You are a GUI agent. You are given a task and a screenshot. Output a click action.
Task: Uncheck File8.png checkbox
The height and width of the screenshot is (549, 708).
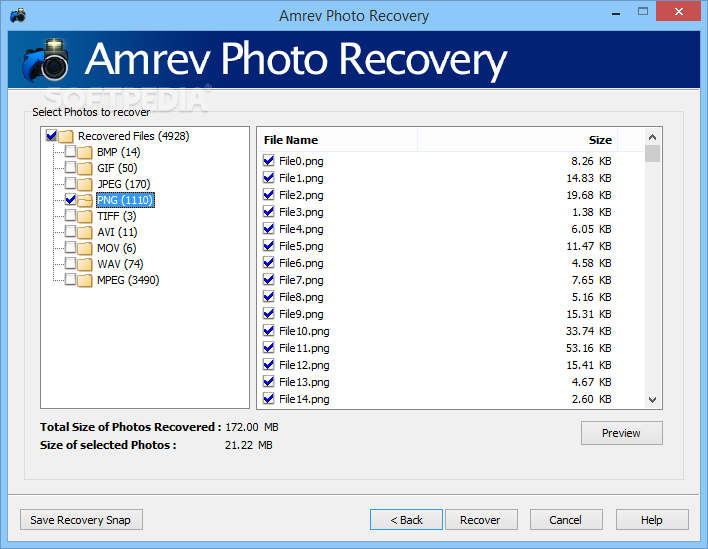[269, 297]
